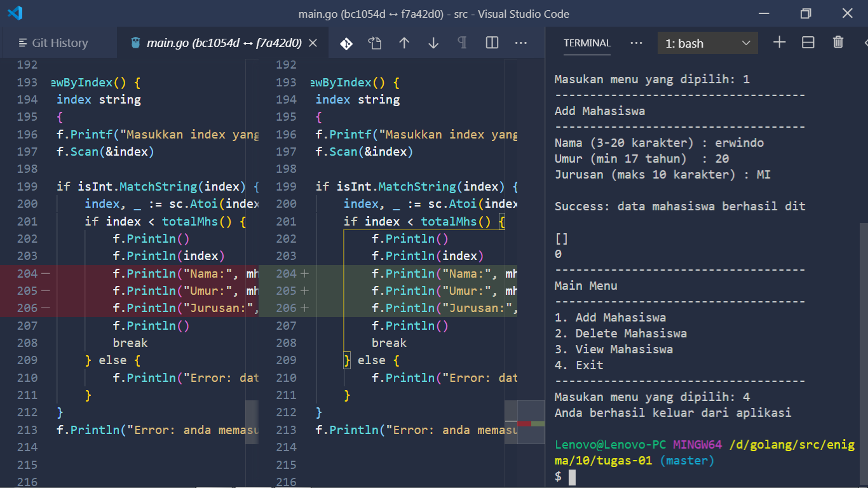Split the terminal pane
868x488 pixels.
[x=808, y=43]
